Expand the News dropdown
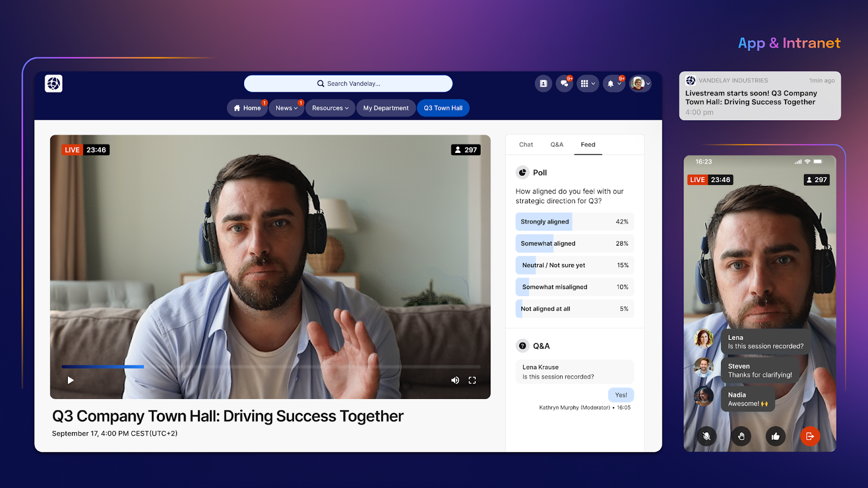Image resolution: width=868 pixels, height=488 pixels. coord(286,107)
